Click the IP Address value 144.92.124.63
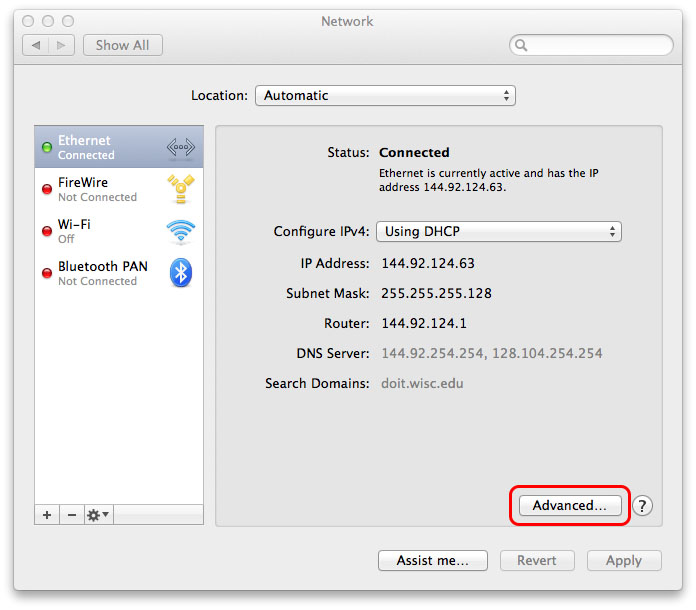This screenshot has width=696, height=610. pos(428,263)
